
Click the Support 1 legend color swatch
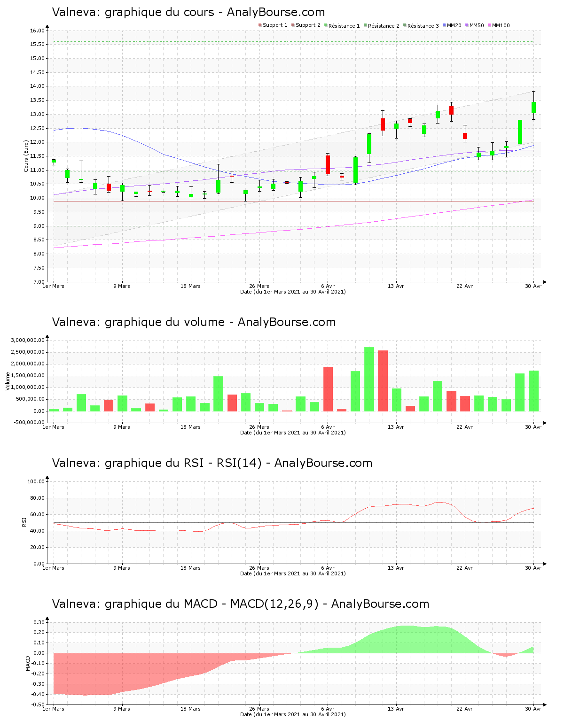coord(260,25)
